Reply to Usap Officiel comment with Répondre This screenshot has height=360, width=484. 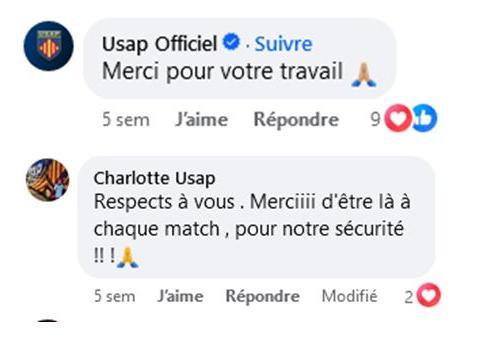point(296,120)
